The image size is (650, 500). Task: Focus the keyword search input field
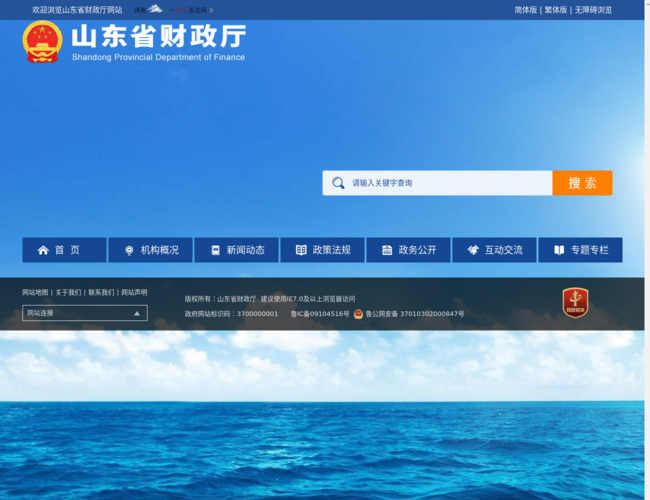(437, 183)
